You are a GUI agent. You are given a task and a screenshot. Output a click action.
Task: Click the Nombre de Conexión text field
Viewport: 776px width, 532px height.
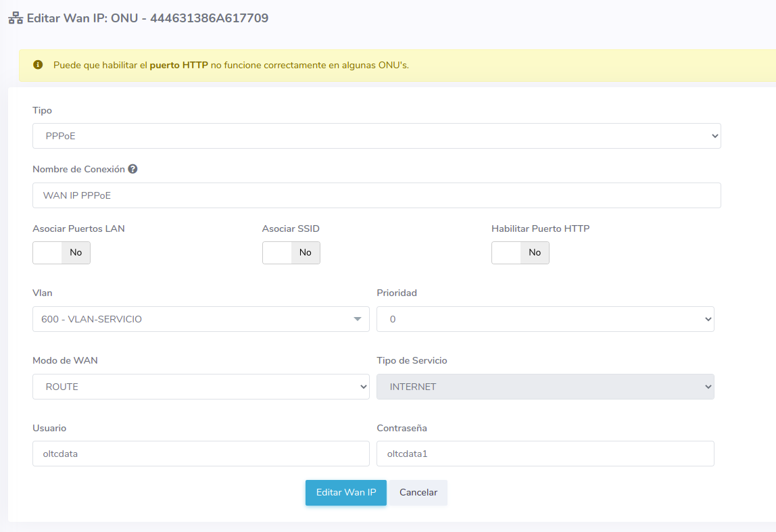pos(377,195)
